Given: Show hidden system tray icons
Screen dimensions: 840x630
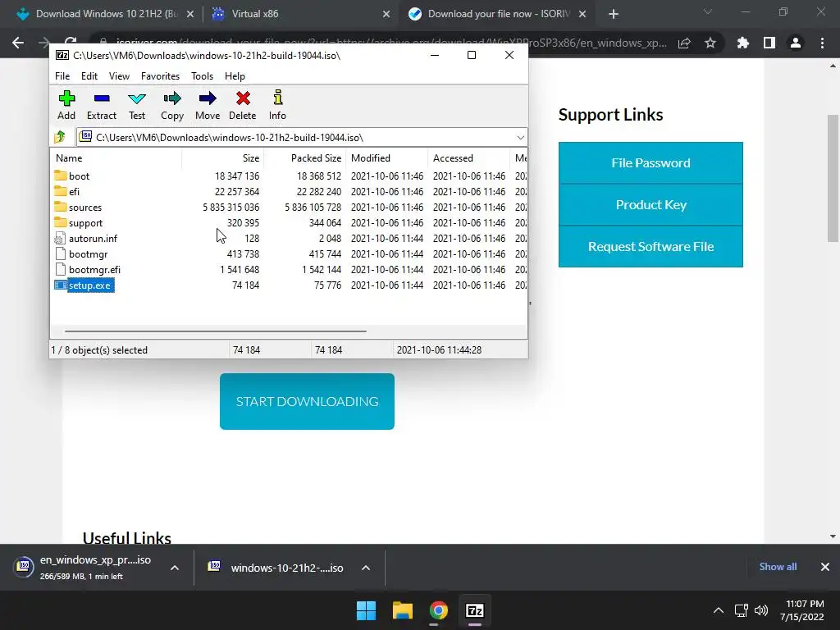Looking at the screenshot, I should pyautogui.click(x=719, y=610).
